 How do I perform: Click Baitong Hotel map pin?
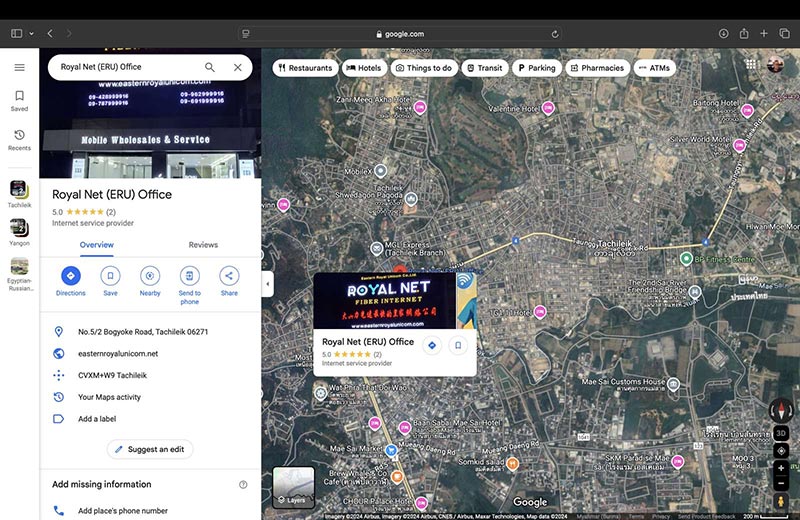pyautogui.click(x=747, y=111)
